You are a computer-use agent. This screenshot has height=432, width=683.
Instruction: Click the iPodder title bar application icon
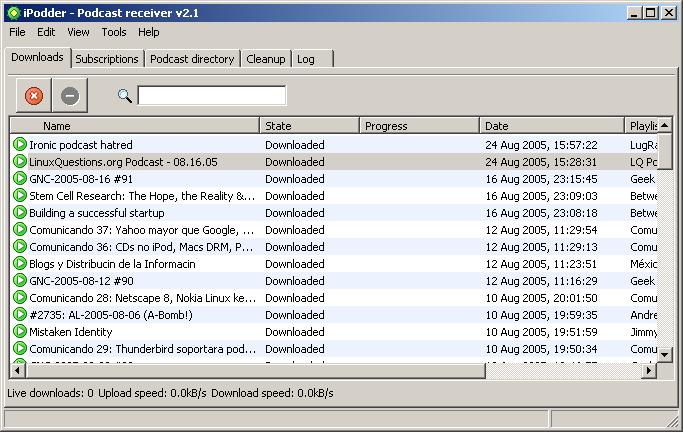click(x=12, y=12)
